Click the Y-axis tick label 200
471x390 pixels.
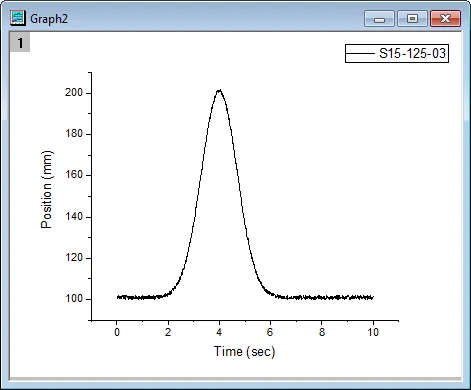pyautogui.click(x=74, y=93)
